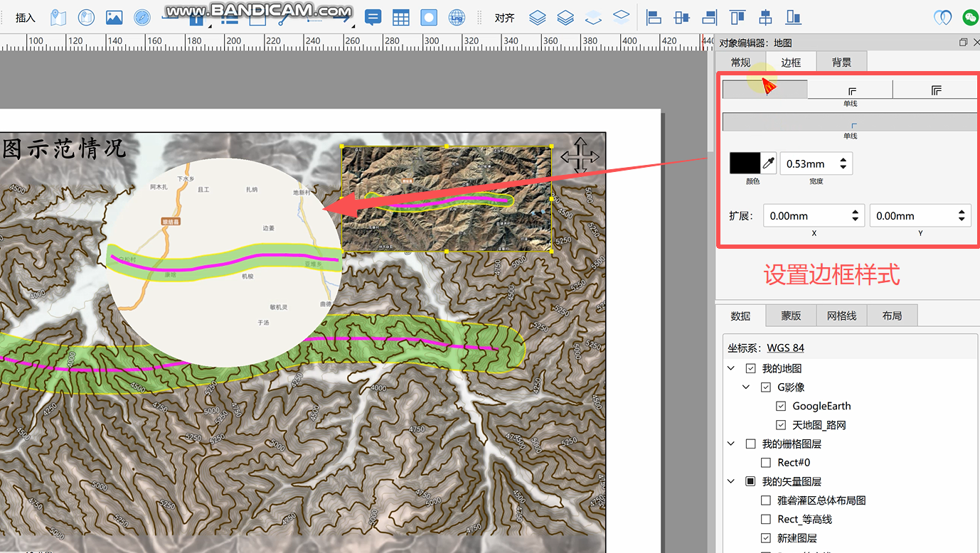Viewport: 980px width, 553px height.
Task: Check the Rect_等高线 layer checkbox
Action: (766, 520)
